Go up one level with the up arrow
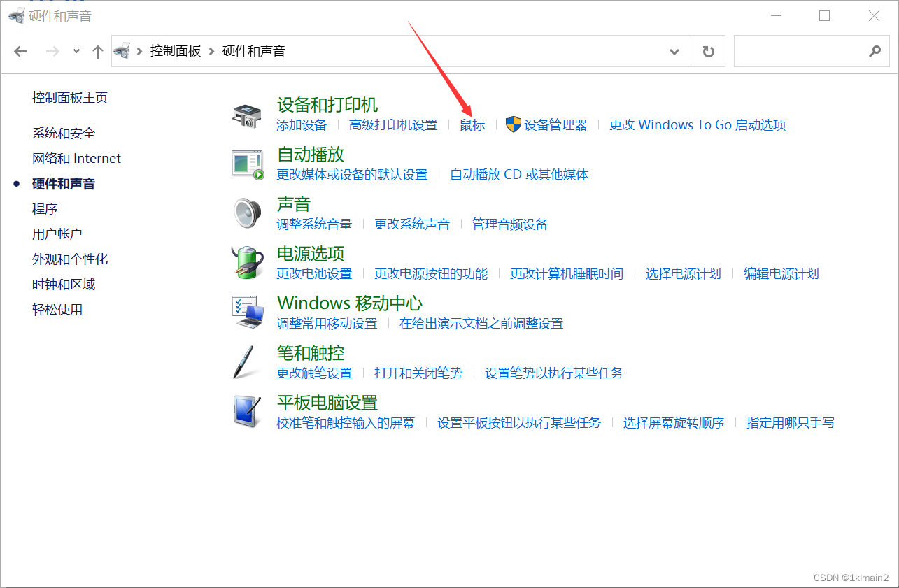The image size is (899, 588). pos(98,51)
